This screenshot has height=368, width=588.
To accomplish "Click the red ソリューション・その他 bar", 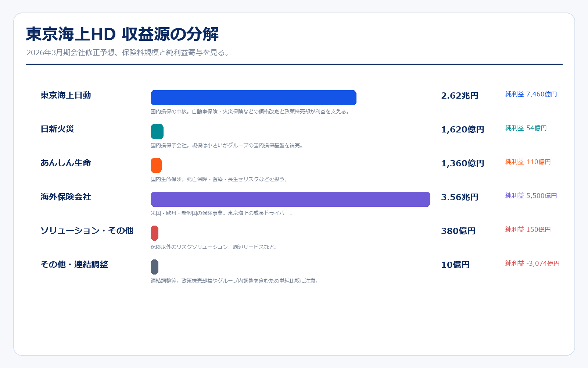I will (x=154, y=233).
